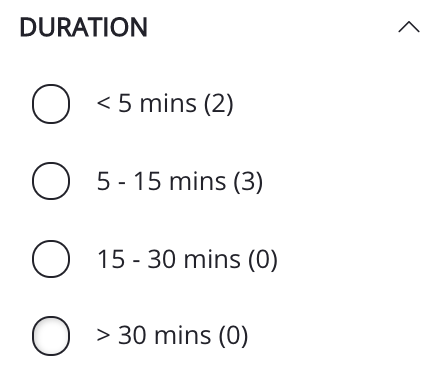Filter by five to fifteen minute duration
Image resolution: width=444 pixels, height=380 pixels.
pos(51,181)
